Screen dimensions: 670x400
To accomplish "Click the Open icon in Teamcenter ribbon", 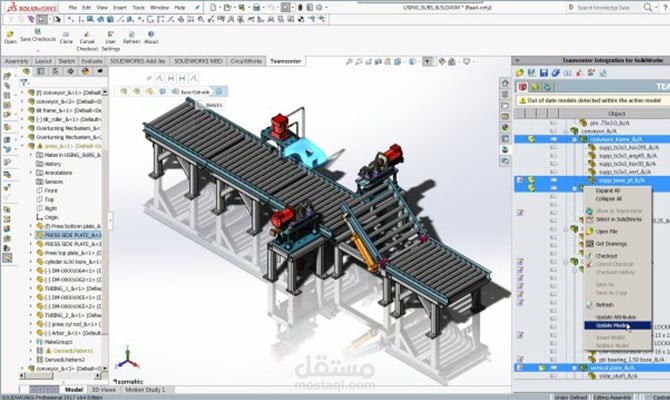I will tap(10, 35).
